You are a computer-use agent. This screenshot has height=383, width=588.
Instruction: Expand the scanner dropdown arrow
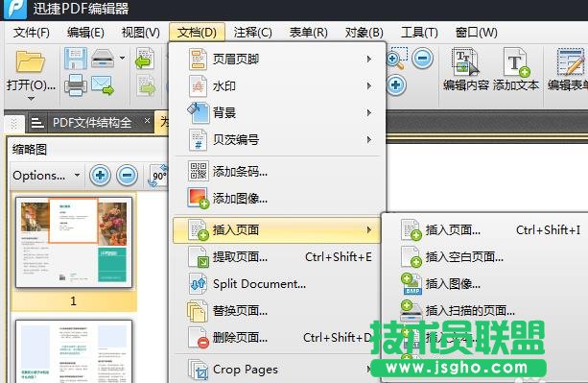pyautogui.click(x=122, y=59)
